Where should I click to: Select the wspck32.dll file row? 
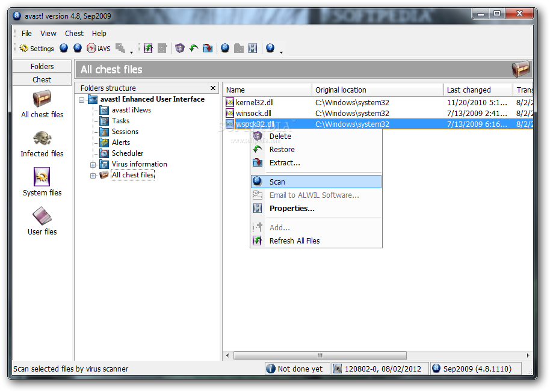pyautogui.click(x=378, y=124)
